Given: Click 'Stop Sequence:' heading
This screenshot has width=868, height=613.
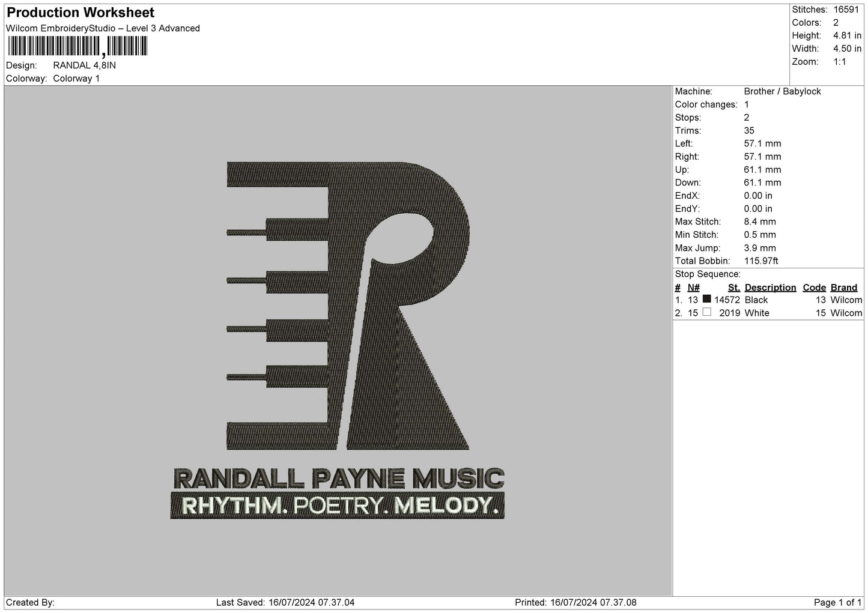Looking at the screenshot, I should coord(708,274).
